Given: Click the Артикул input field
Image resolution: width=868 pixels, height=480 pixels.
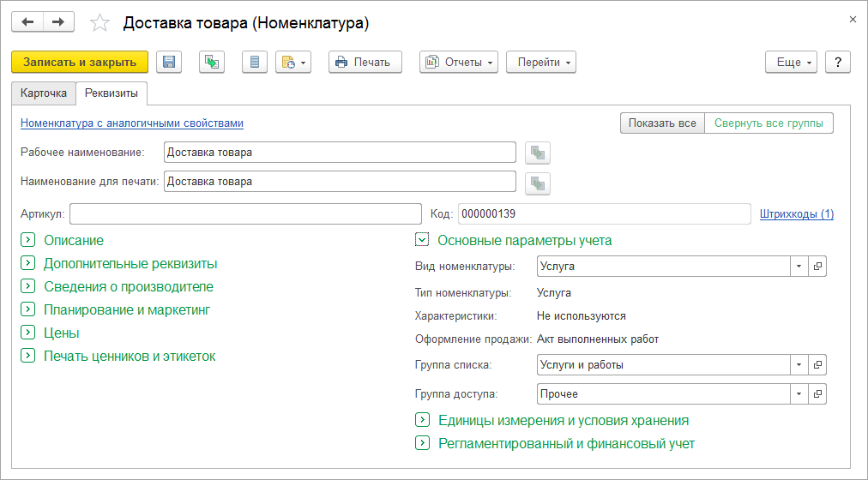Looking at the screenshot, I should pos(244,214).
